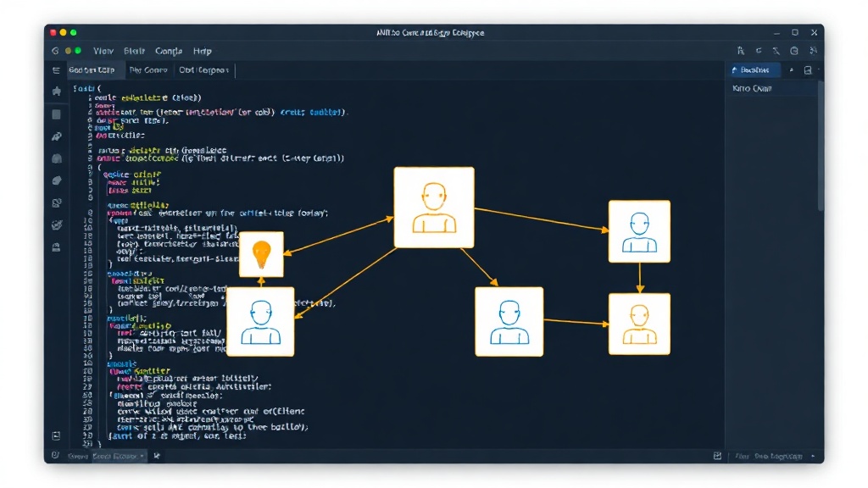Open the menu directly left of Help
Screen dimensions: 868x488
[x=169, y=51]
